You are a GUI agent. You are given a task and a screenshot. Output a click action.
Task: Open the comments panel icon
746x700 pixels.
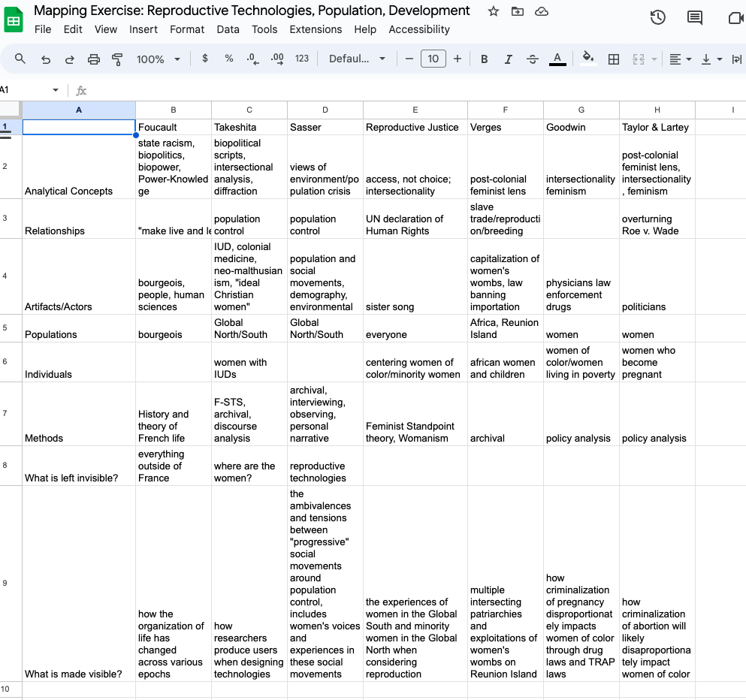(695, 18)
